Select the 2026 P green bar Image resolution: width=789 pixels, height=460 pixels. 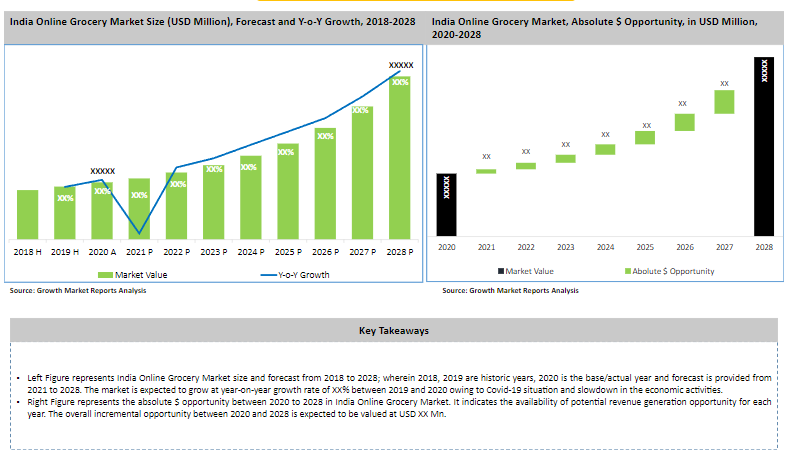tap(325, 184)
